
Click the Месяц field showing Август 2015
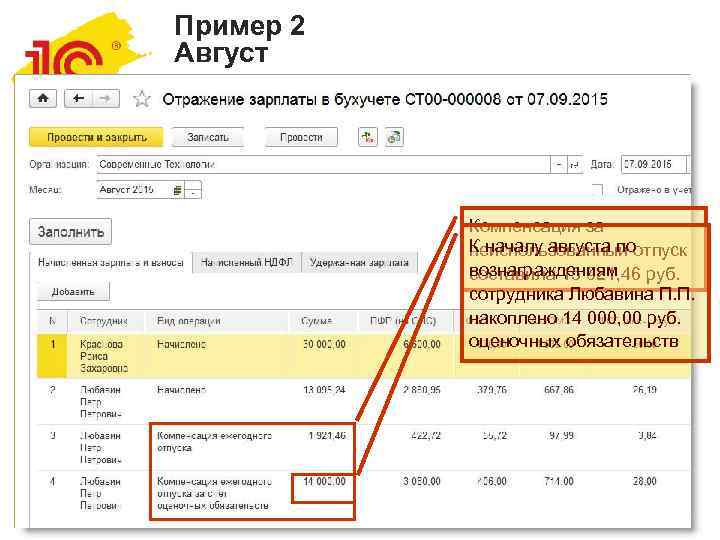[x=134, y=190]
